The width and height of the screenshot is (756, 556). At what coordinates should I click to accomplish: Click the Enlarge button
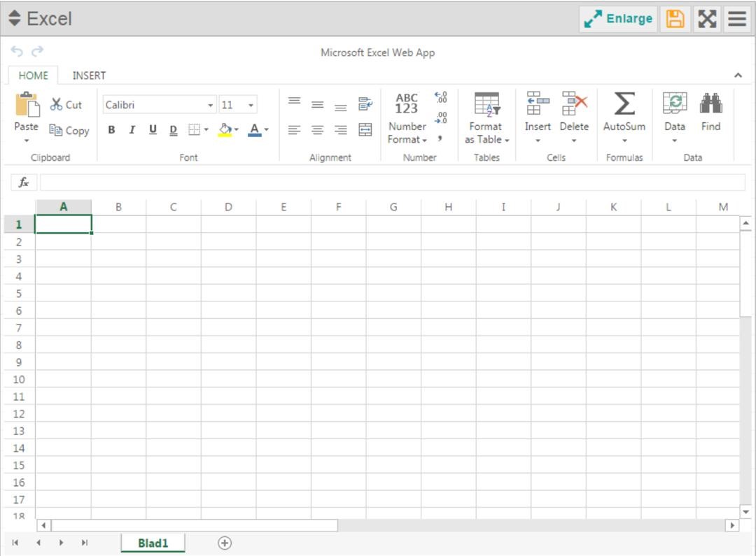click(618, 20)
